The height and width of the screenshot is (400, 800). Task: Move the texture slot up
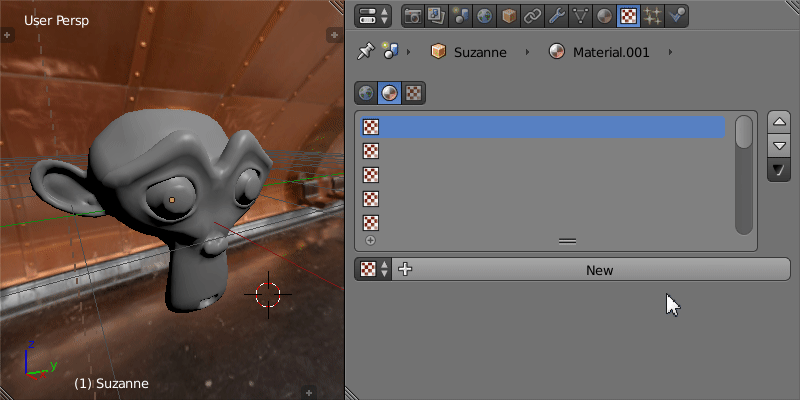click(779, 122)
